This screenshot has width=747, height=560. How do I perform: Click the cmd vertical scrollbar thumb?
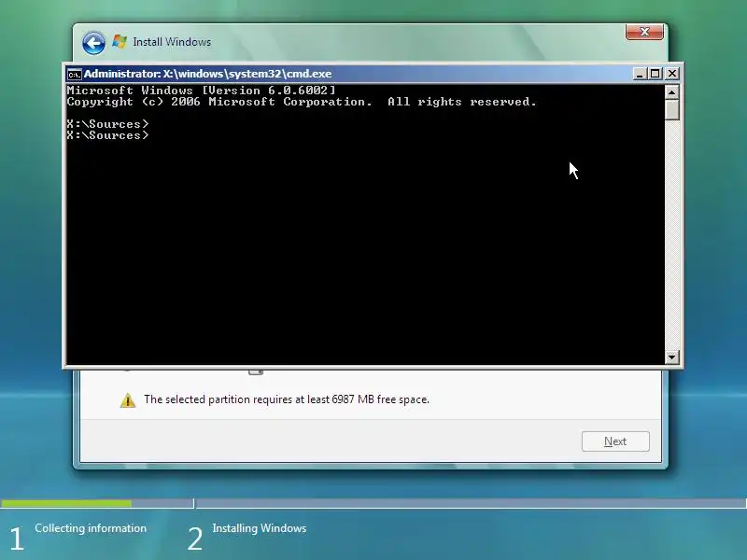671,109
